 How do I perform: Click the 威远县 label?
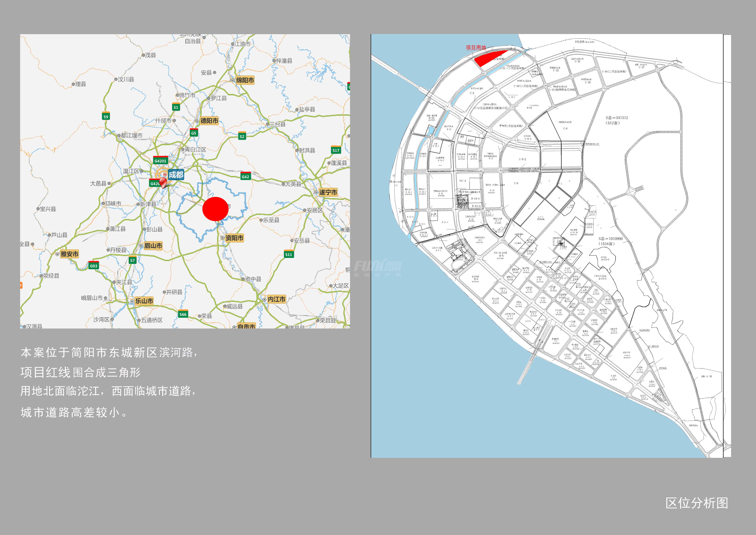point(235,306)
